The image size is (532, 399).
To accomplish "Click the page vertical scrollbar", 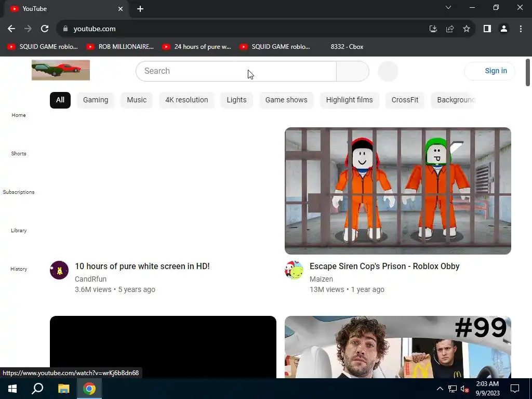I will [x=528, y=73].
